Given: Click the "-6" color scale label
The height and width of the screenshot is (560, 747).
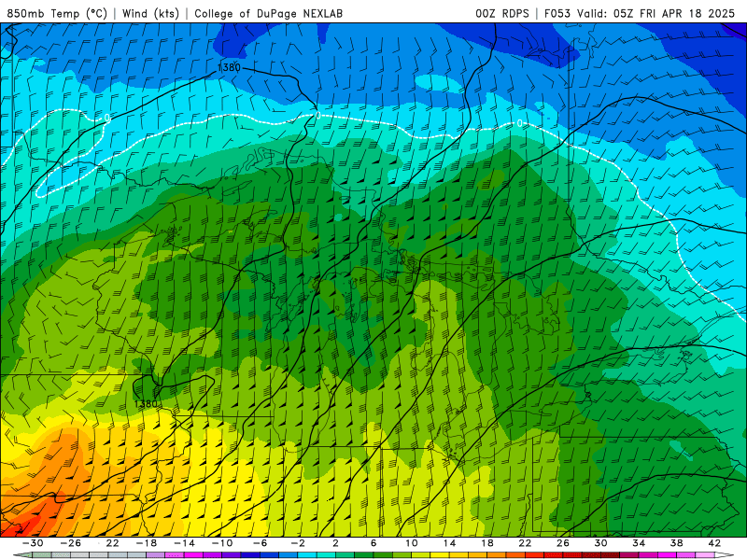Looking at the screenshot, I should click(x=261, y=543).
